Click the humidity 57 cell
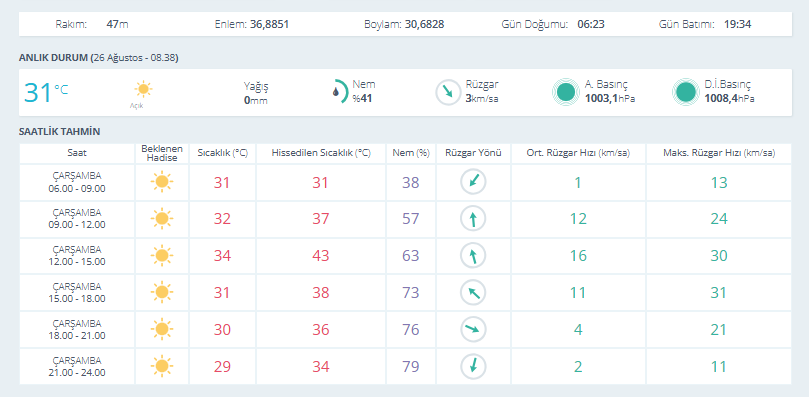Image resolution: width=809 pixels, height=397 pixels. click(x=411, y=219)
